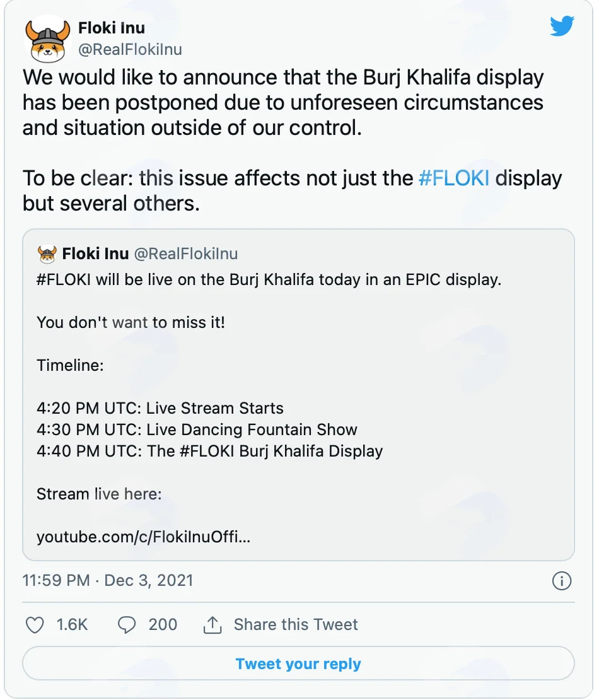Open the #FLOKI hashtag link

(x=453, y=178)
